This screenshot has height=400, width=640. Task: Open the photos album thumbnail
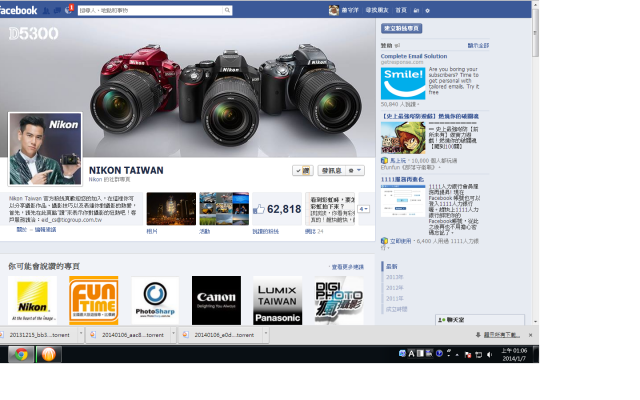(x=171, y=209)
